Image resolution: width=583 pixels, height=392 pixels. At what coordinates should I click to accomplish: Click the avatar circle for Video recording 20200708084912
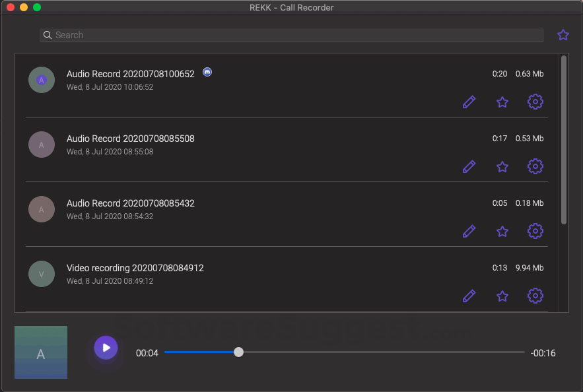click(x=41, y=273)
